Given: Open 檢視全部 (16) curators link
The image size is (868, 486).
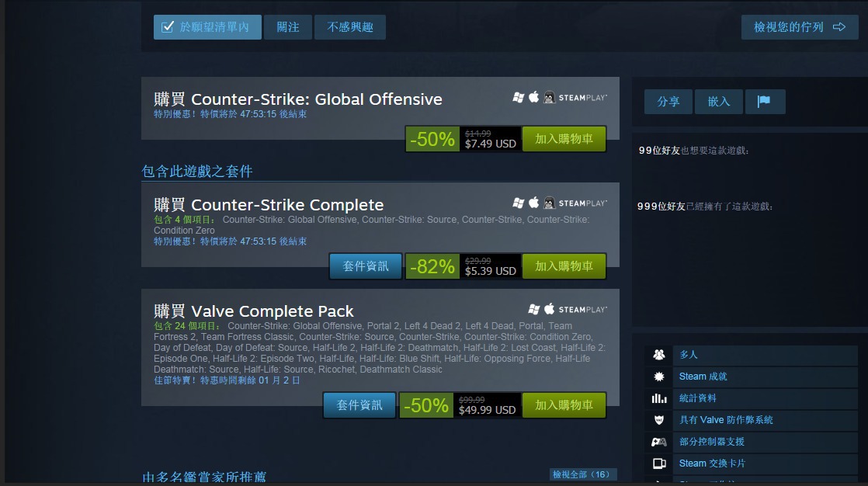Looking at the screenshot, I should point(582,474).
